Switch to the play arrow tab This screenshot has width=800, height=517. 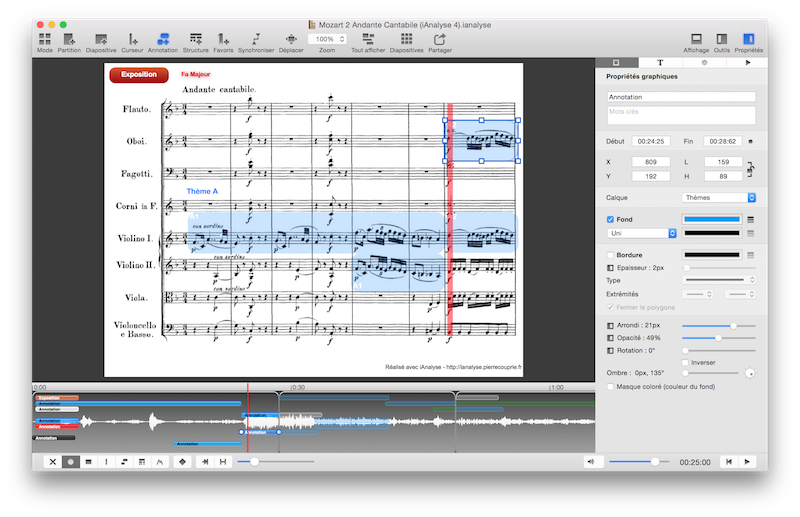(747, 62)
